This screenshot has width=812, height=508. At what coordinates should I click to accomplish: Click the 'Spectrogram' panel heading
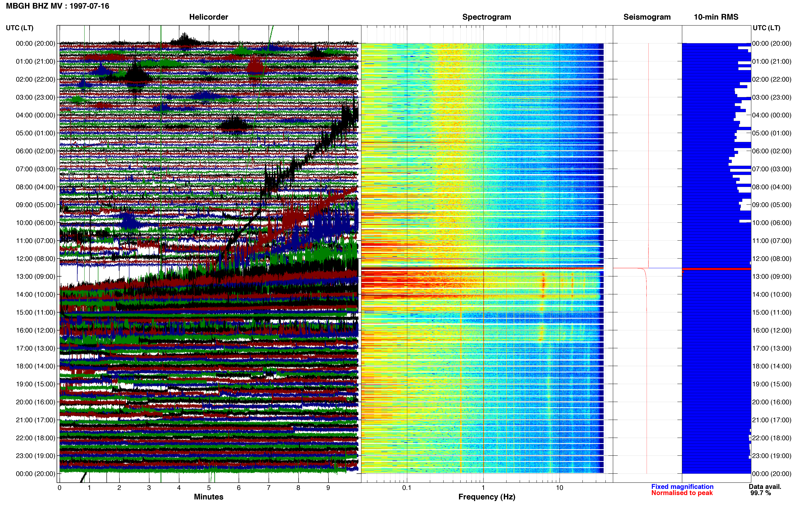click(x=487, y=17)
